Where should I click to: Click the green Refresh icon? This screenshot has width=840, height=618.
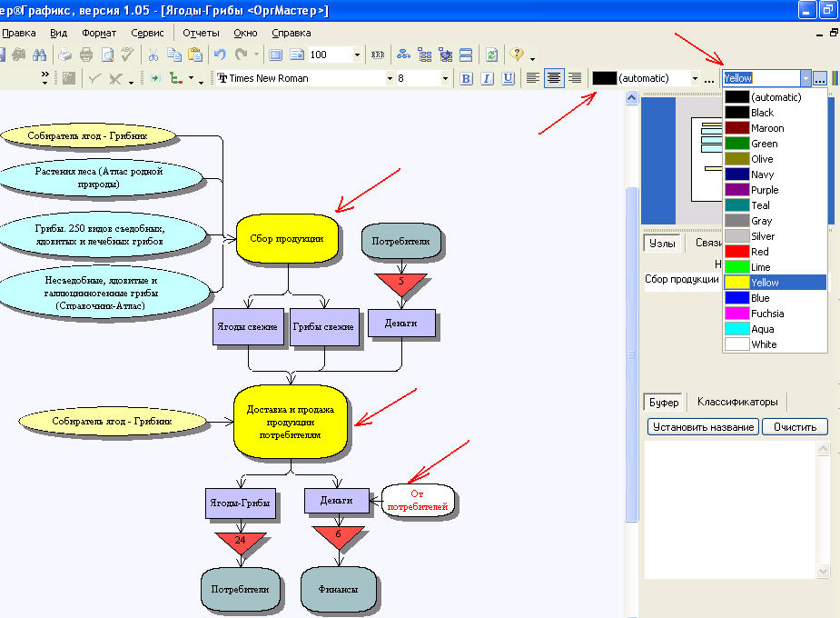(492, 55)
